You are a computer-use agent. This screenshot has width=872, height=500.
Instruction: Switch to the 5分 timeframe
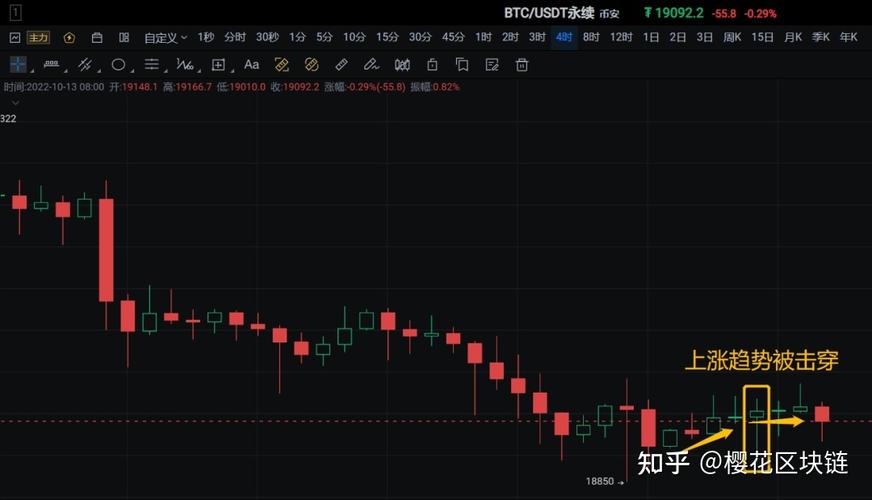[x=324, y=37]
